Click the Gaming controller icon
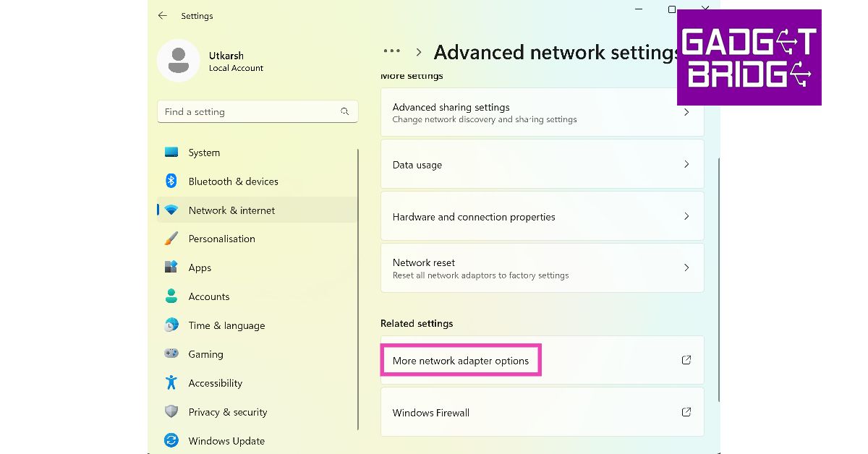868x454 pixels. pos(171,354)
